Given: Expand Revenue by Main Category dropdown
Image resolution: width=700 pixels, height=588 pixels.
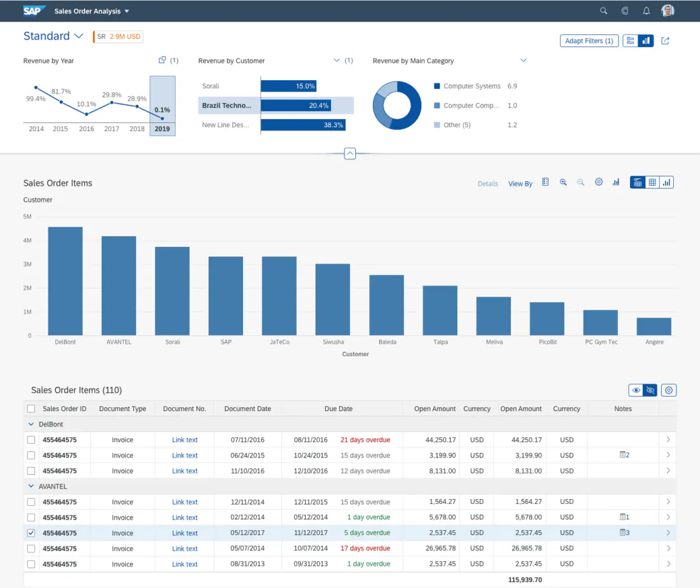Looking at the screenshot, I should 523,60.
